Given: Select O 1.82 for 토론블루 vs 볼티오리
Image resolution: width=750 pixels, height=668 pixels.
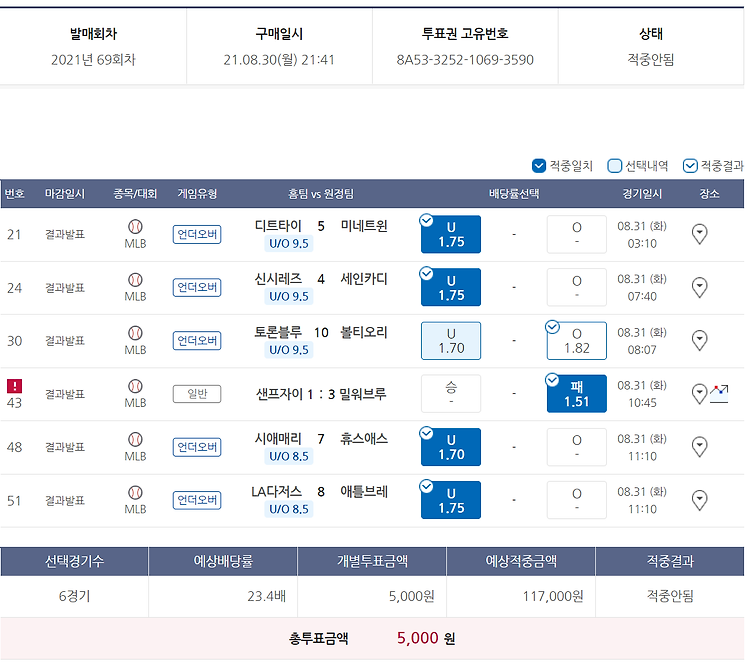Looking at the screenshot, I should click(577, 340).
